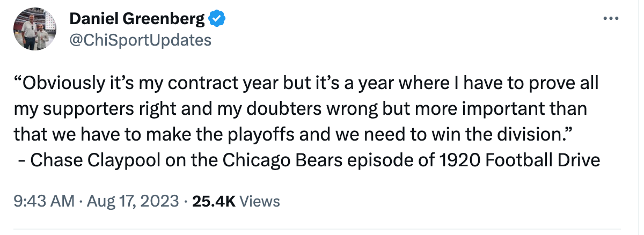This screenshot has height=235, width=644.
Task: Open the @ChiSportUpdates handle link
Action: pyautogui.click(x=140, y=40)
